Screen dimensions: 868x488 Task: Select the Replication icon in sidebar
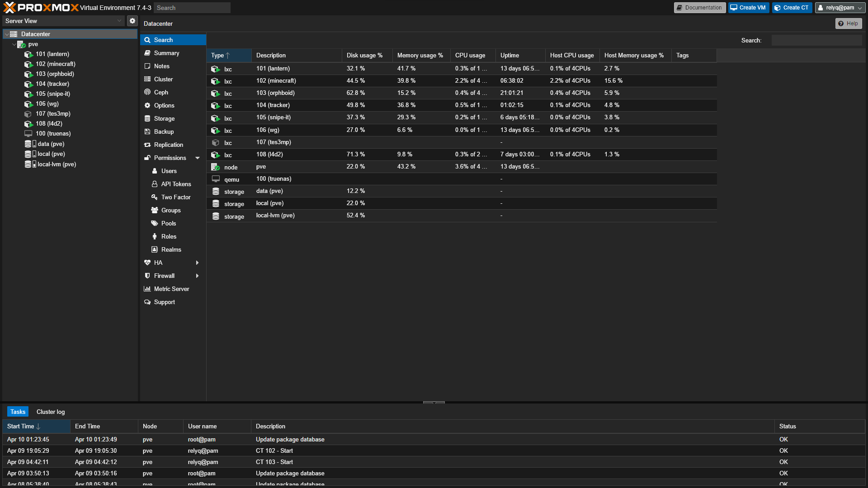(x=147, y=145)
